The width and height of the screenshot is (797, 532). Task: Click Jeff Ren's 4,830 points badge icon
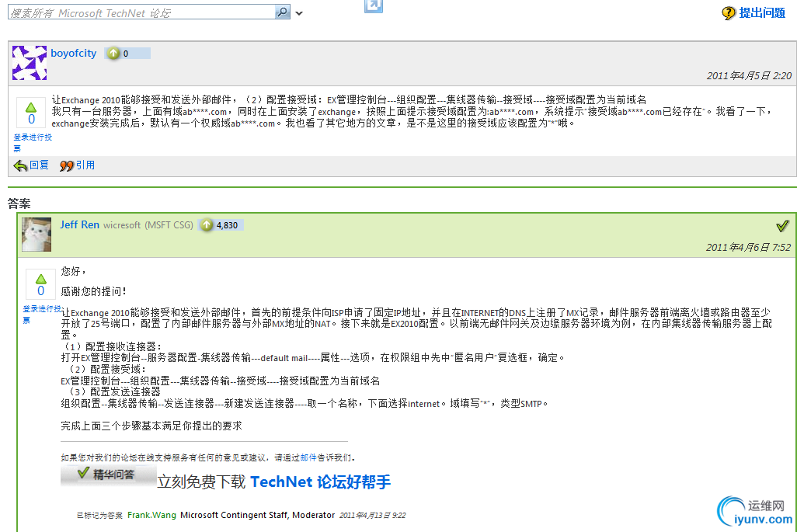click(207, 224)
